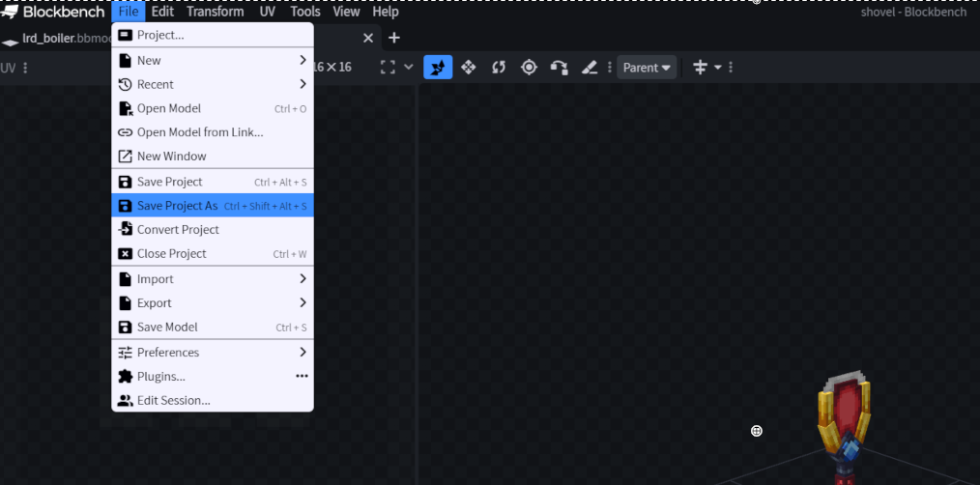Click Save Model
This screenshot has width=980, height=485.
(x=213, y=328)
